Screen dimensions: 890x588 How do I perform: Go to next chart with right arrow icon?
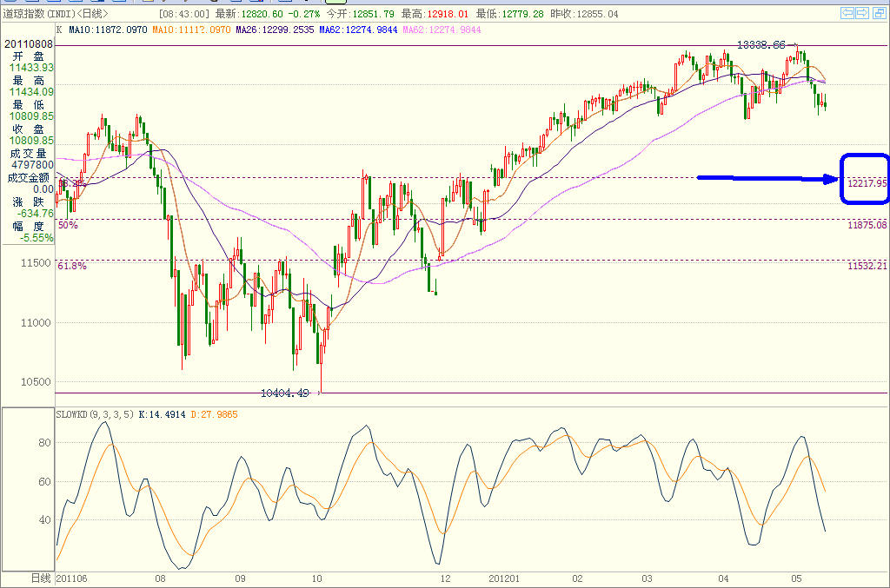coord(862,13)
